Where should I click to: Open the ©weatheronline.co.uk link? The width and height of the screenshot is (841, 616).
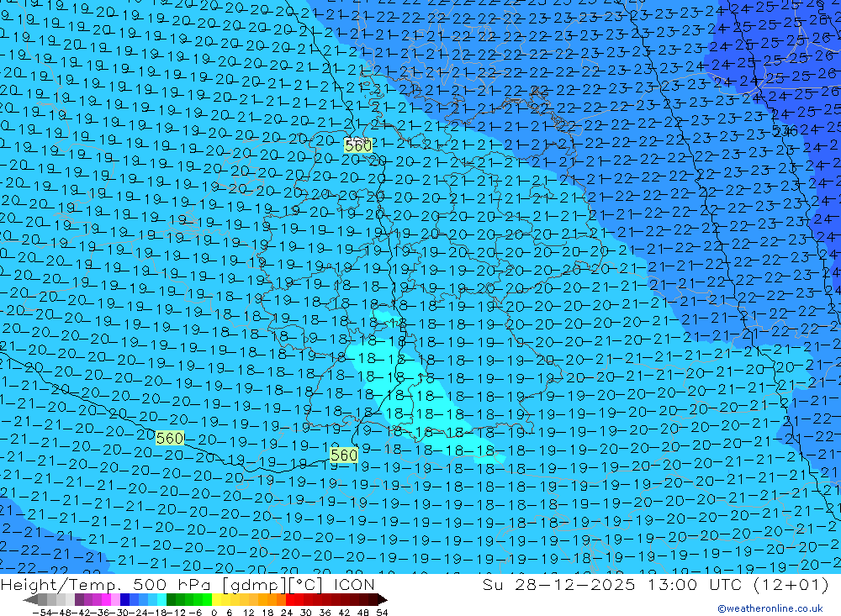[x=770, y=608]
